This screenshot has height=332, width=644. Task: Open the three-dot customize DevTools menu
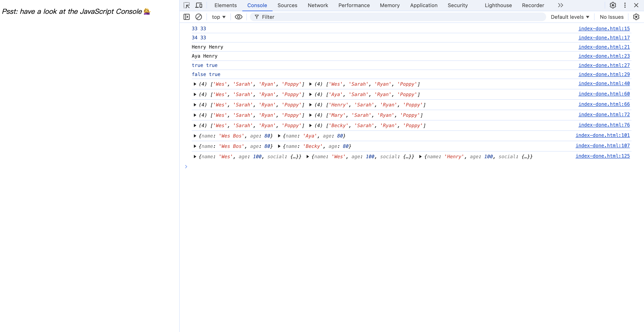click(625, 5)
